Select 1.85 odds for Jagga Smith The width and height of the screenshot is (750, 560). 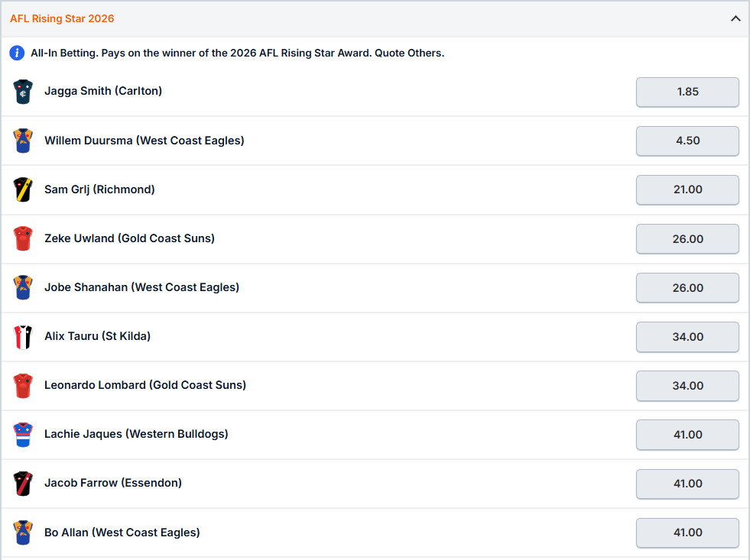(x=687, y=92)
